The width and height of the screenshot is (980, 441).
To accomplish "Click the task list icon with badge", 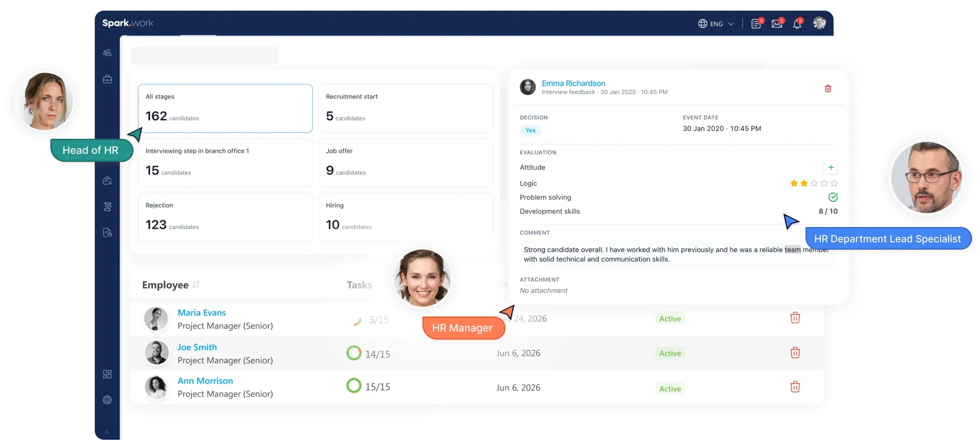I will click(x=756, y=24).
